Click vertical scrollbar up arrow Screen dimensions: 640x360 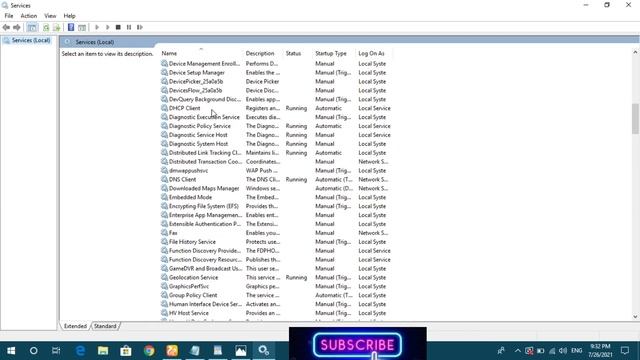pyautogui.click(x=635, y=52)
